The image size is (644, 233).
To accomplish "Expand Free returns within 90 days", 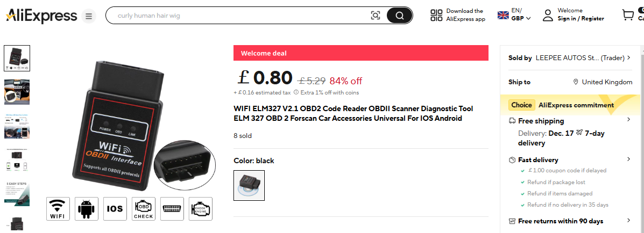I will (569, 221).
